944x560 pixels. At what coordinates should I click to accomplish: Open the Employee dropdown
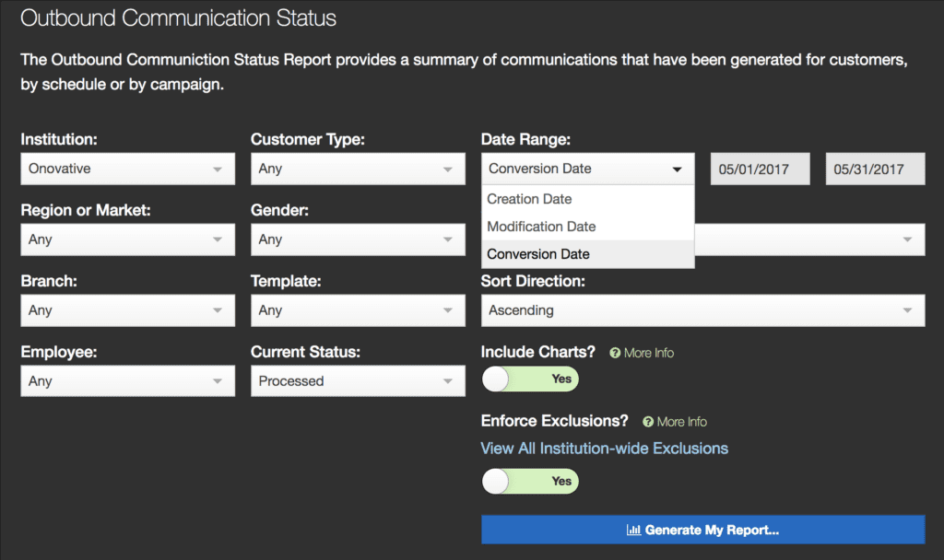point(127,380)
